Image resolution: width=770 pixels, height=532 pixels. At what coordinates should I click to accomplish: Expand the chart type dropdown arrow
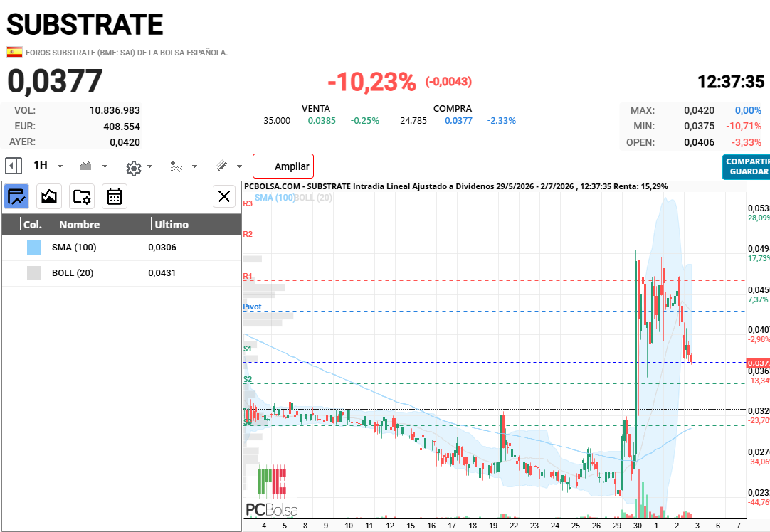pos(105,166)
